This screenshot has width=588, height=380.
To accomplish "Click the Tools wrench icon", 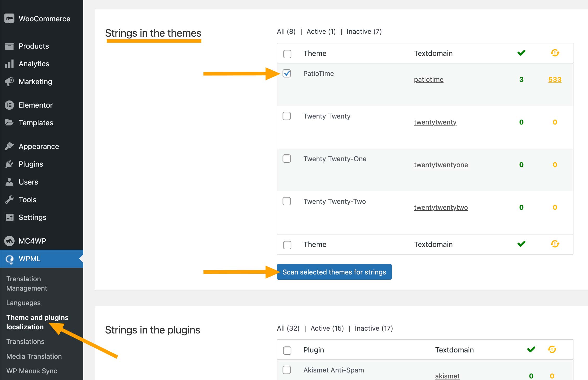I will (9, 200).
